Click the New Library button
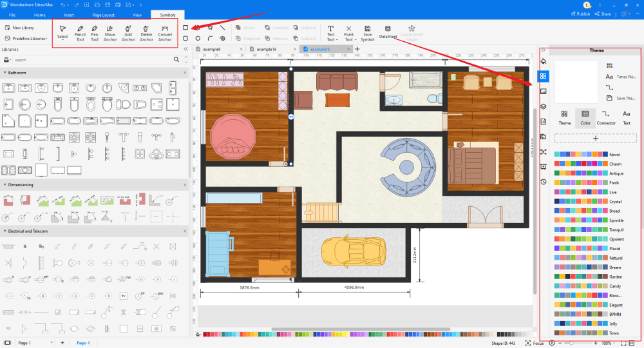The height and width of the screenshot is (348, 644). point(20,28)
